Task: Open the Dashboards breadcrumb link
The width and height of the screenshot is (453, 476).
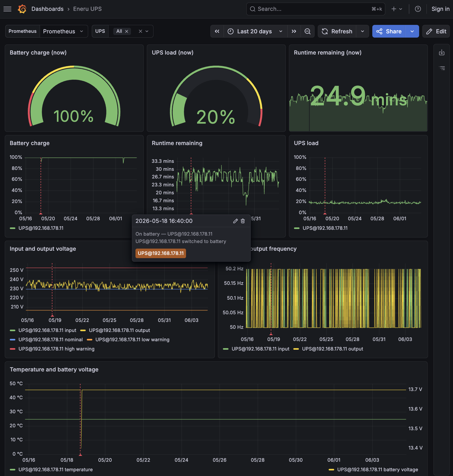Action: (47, 9)
